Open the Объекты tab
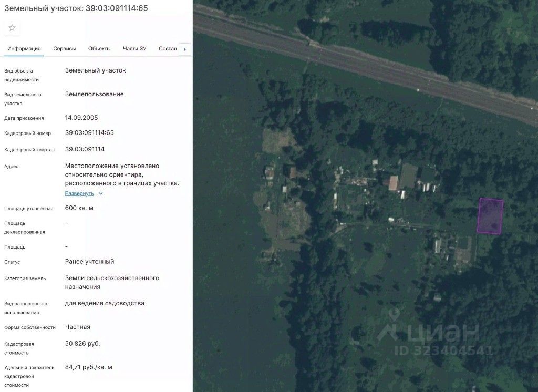Image resolution: width=538 pixels, height=392 pixels. (x=99, y=49)
